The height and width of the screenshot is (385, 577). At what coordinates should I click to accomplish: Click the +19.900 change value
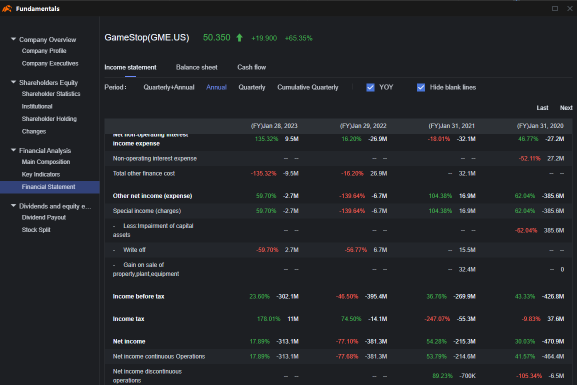(264, 38)
